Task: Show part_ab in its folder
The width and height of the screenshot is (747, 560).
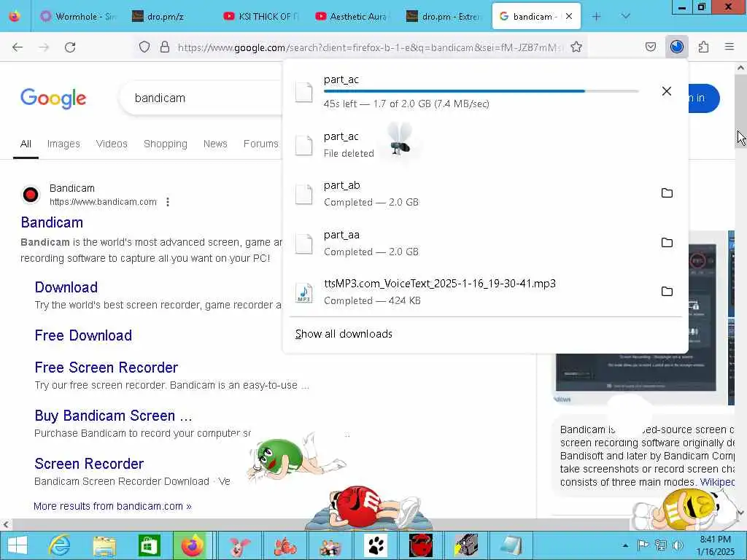Action: [x=667, y=192]
